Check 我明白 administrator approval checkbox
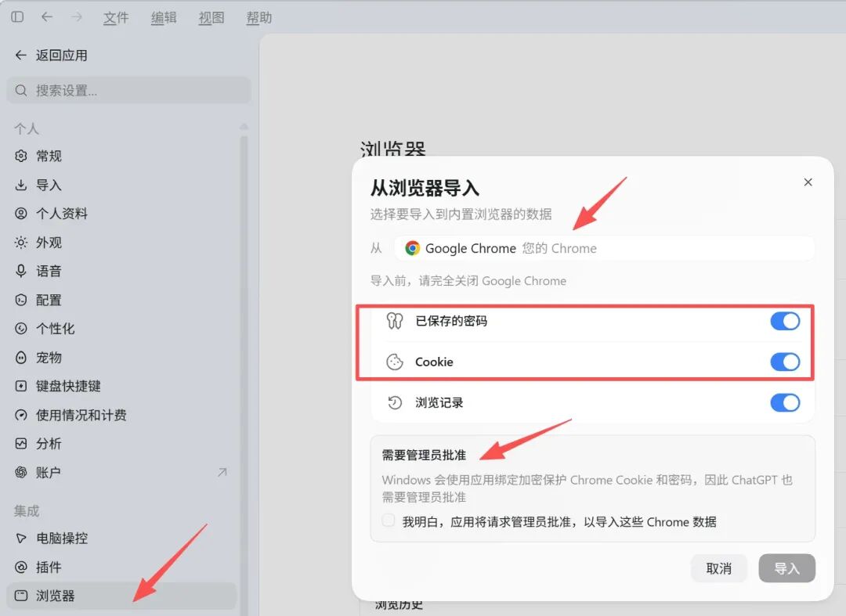The image size is (846, 616). [x=388, y=521]
